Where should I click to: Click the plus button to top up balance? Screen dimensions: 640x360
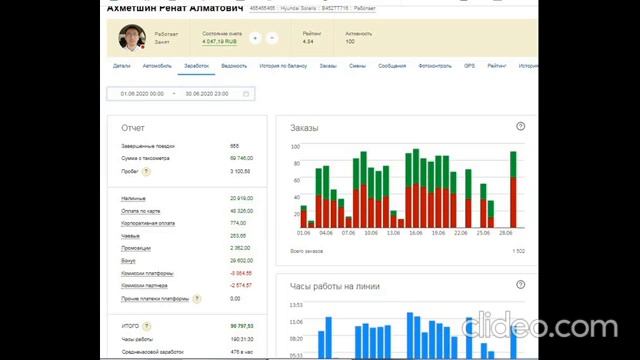point(255,38)
